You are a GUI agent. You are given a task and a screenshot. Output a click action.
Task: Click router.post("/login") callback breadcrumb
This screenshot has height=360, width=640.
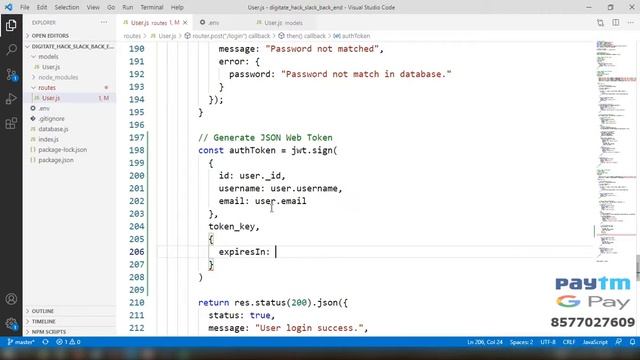coord(228,36)
